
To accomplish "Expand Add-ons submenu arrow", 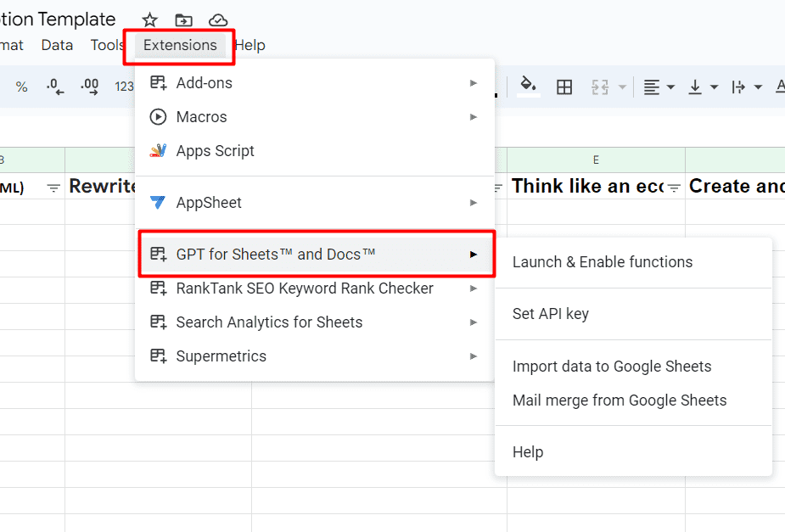I will pyautogui.click(x=473, y=82).
